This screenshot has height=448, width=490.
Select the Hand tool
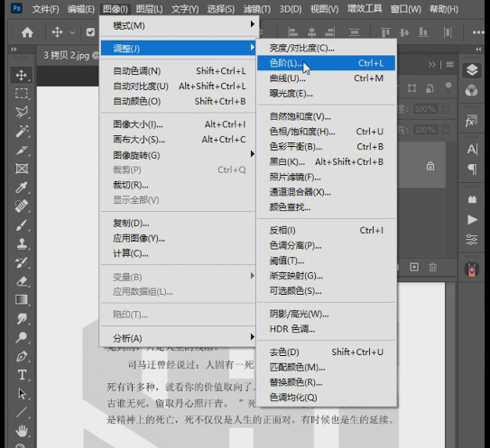click(22, 431)
